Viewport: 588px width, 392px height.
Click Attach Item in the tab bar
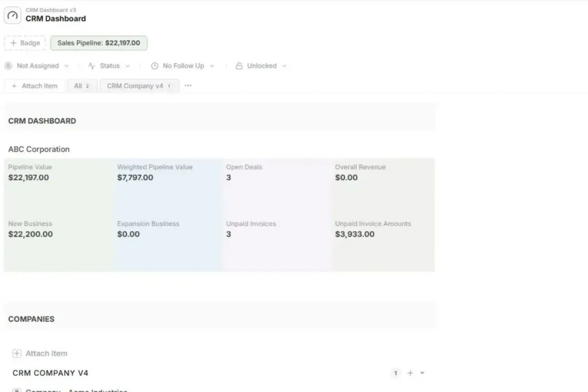[34, 86]
